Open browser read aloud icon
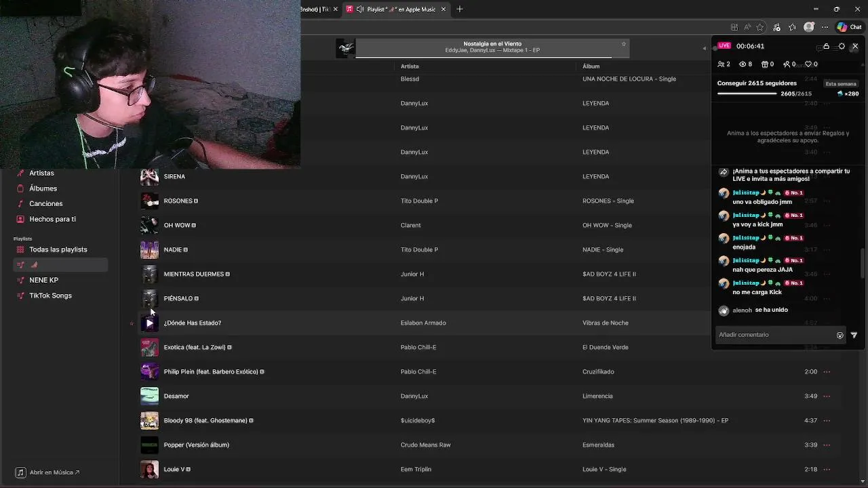 pyautogui.click(x=747, y=27)
